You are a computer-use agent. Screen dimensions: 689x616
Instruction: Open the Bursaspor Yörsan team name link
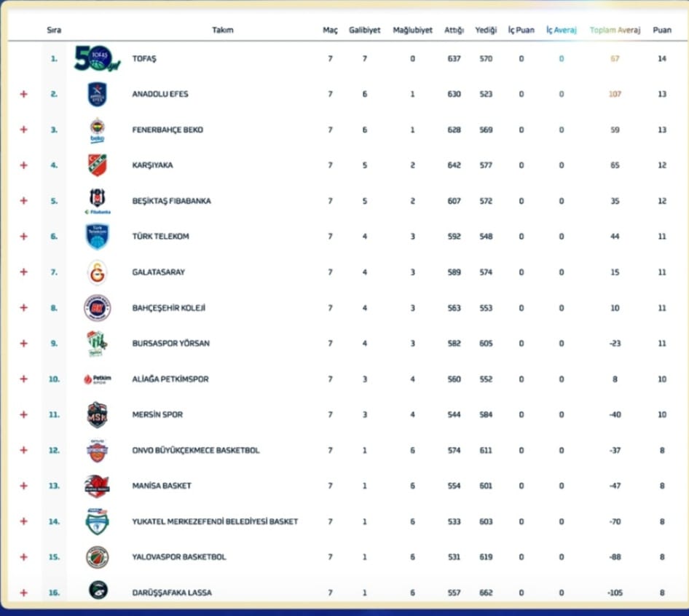click(170, 343)
